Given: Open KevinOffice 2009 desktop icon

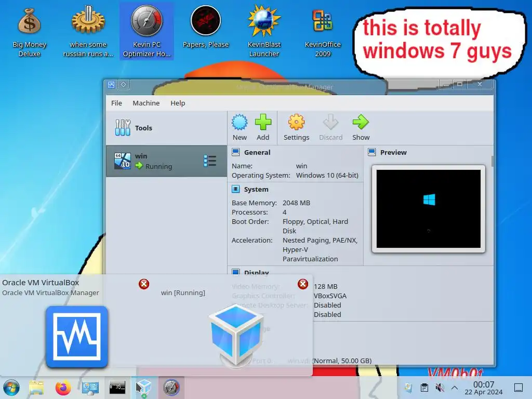Looking at the screenshot, I should (322, 32).
